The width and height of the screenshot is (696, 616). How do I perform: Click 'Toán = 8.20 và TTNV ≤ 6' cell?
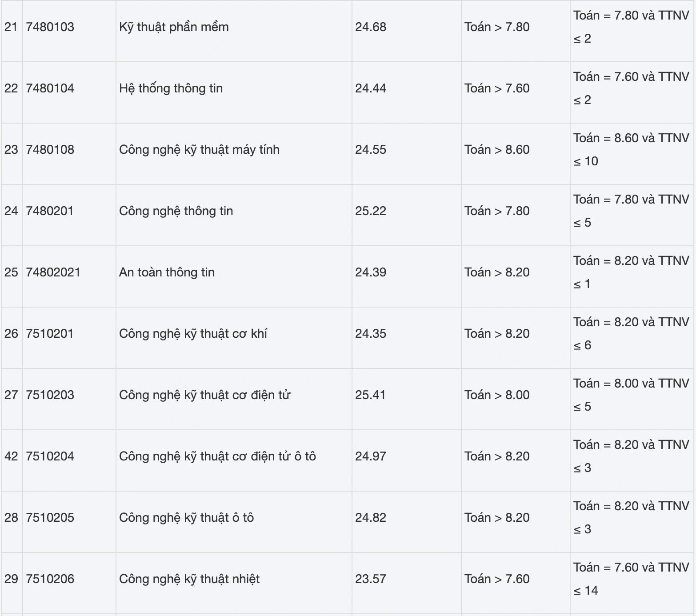(631, 334)
